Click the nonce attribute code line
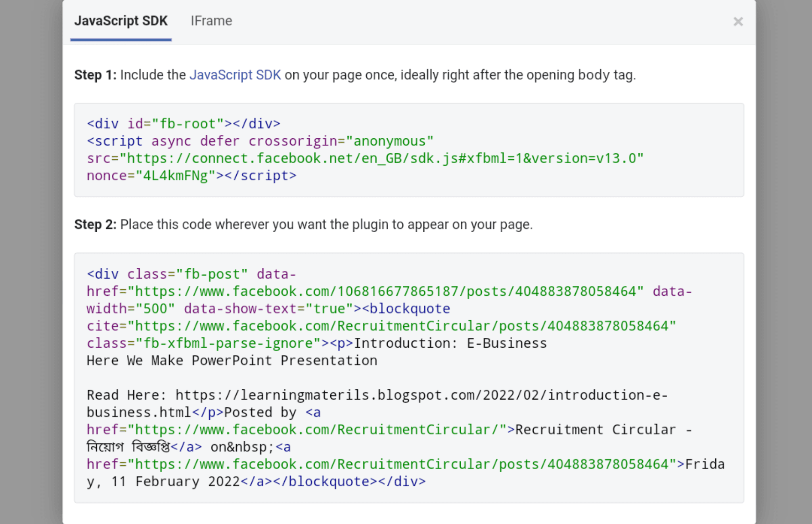Image resolution: width=812 pixels, height=524 pixels. coord(191,176)
